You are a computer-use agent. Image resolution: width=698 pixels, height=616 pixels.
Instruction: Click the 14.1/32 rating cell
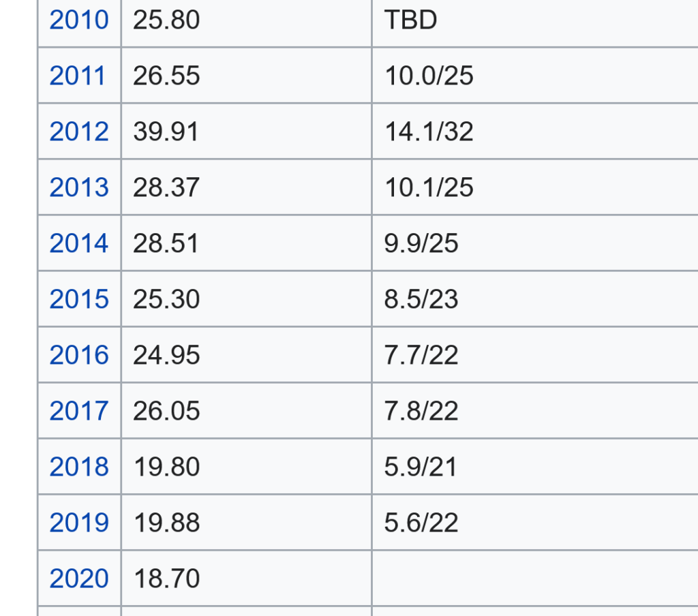tap(429, 132)
